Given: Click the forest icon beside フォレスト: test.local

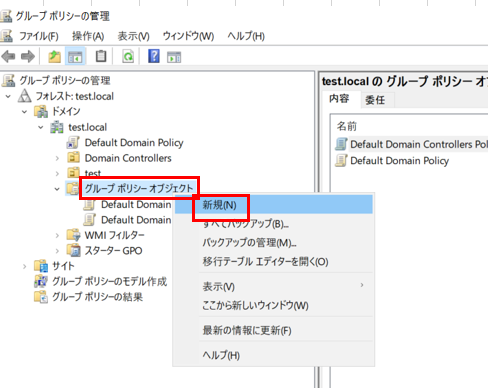Looking at the screenshot, I should click(x=25, y=96).
